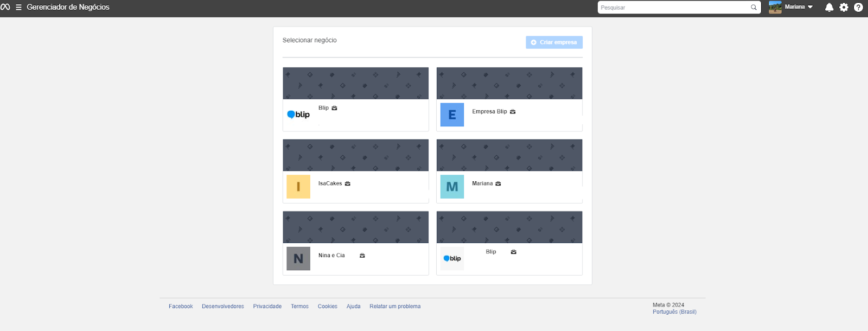Click Relatar um problema link
Image resolution: width=868 pixels, height=331 pixels.
pos(395,307)
